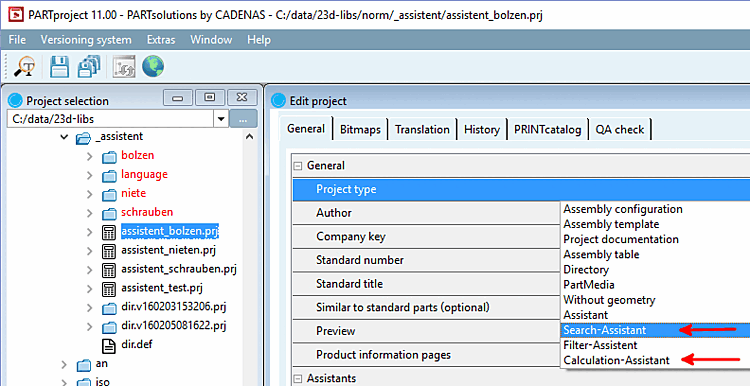This screenshot has height=386, width=750.
Task: Open the project path dropdown arrow
Action: (221, 119)
